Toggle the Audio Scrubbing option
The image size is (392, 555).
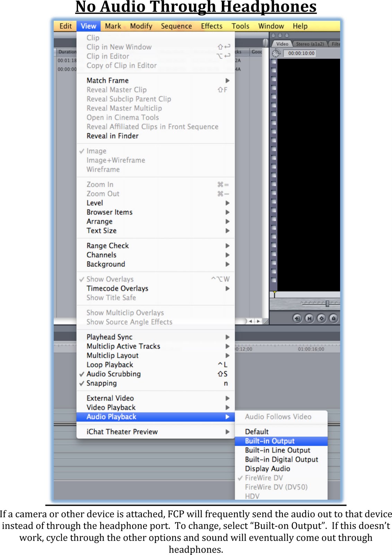tap(155, 374)
